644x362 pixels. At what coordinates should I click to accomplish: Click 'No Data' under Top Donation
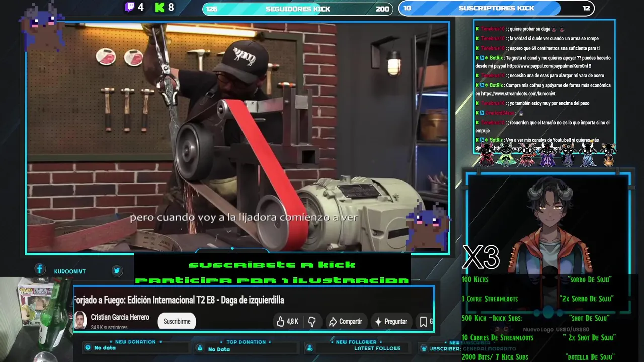point(219,349)
